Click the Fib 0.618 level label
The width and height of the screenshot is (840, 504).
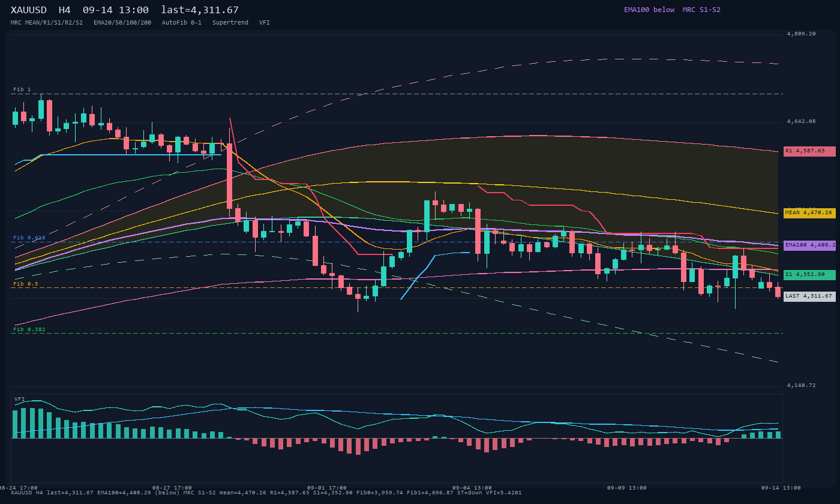click(29, 238)
